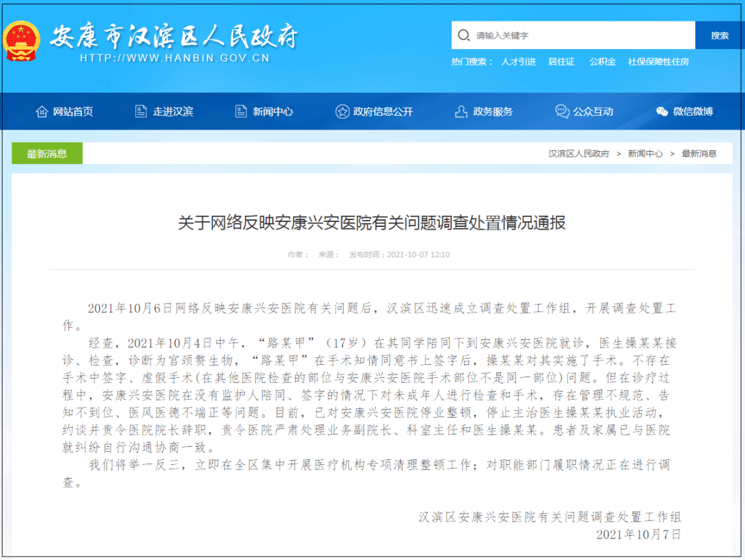Screen dimensions: 745x560
Task: Click the star badge icon beside 政府信息公开
Action: tap(342, 112)
